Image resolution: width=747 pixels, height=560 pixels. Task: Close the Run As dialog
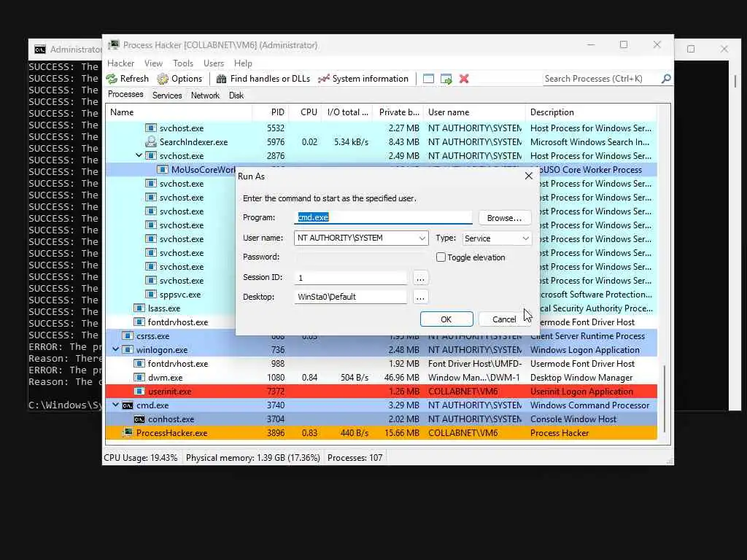tap(528, 176)
